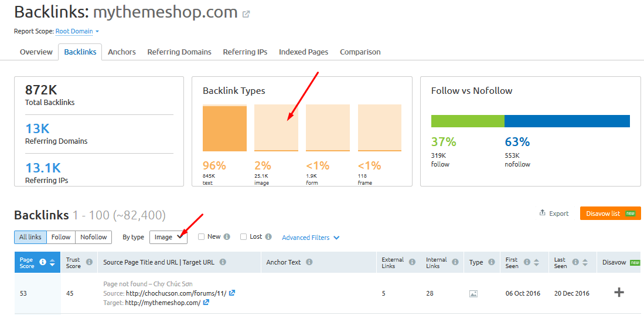Select All links filter toggle
Viewport: 644px width, 315px height.
click(x=30, y=238)
